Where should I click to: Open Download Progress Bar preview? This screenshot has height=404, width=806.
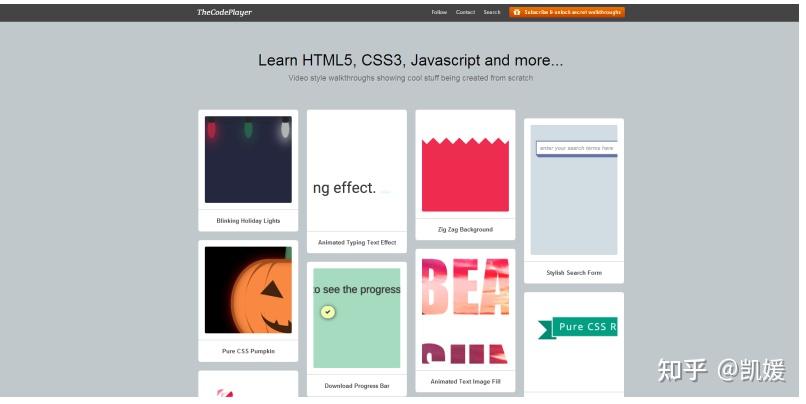357,318
